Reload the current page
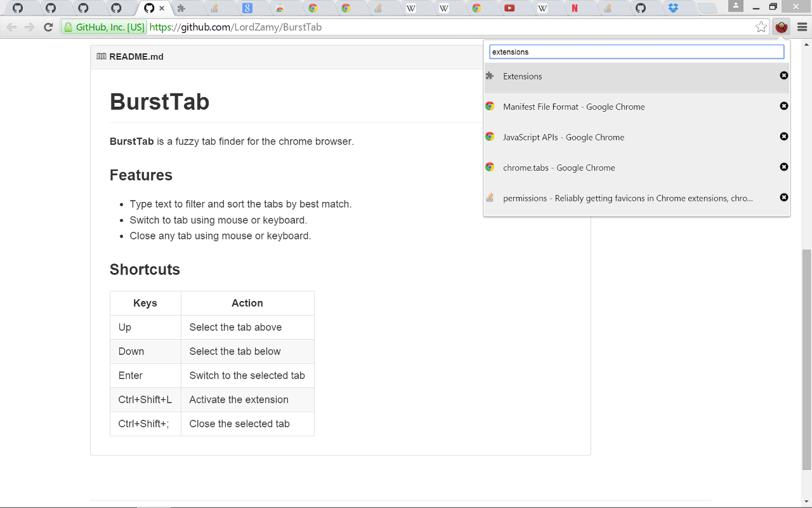812x508 pixels. tap(48, 27)
